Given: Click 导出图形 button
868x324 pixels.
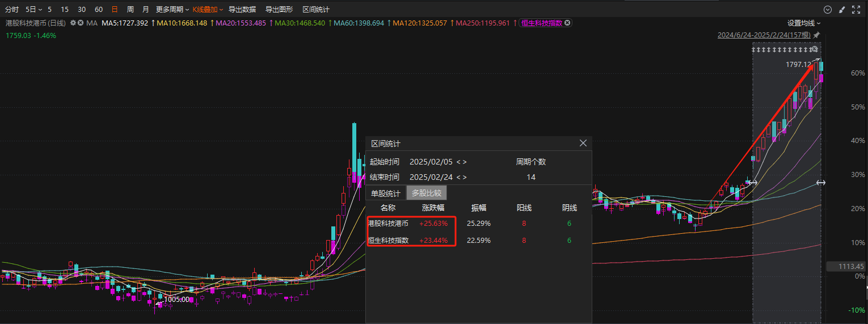Looking at the screenshot, I should (279, 10).
